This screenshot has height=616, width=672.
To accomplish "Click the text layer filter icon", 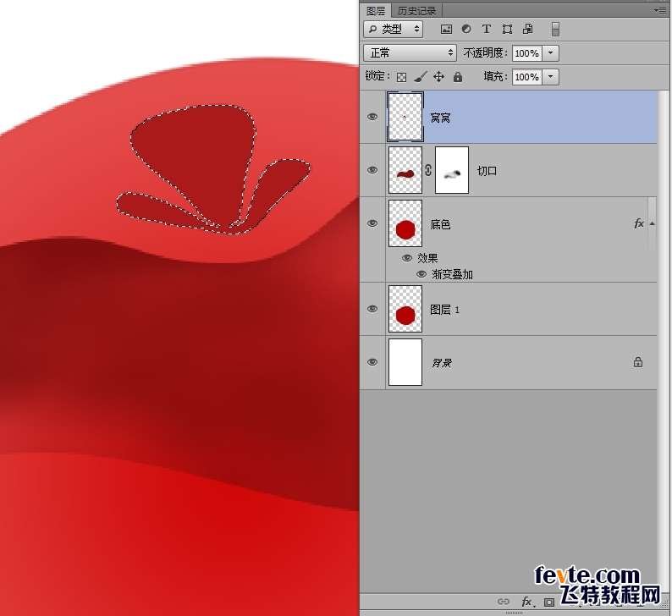I will (x=487, y=30).
